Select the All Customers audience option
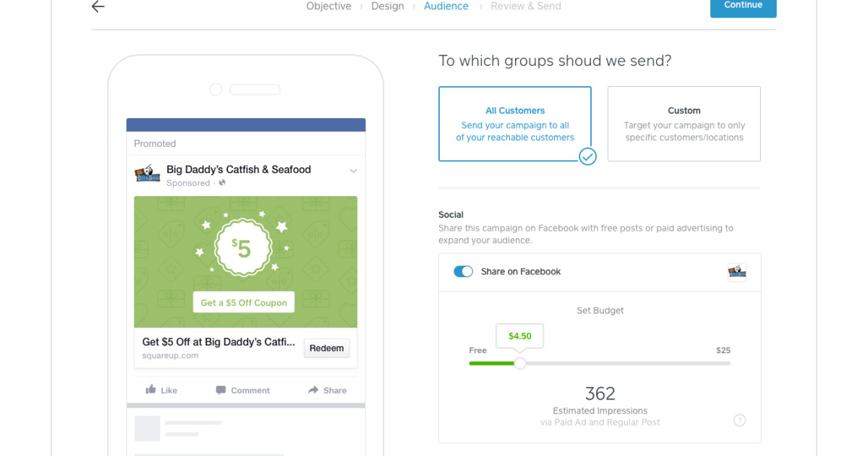The height and width of the screenshot is (456, 868). click(x=515, y=124)
